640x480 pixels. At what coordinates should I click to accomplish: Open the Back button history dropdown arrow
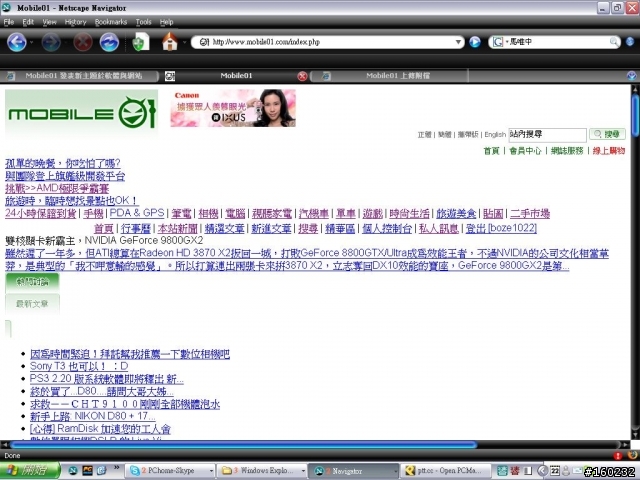coord(31,42)
